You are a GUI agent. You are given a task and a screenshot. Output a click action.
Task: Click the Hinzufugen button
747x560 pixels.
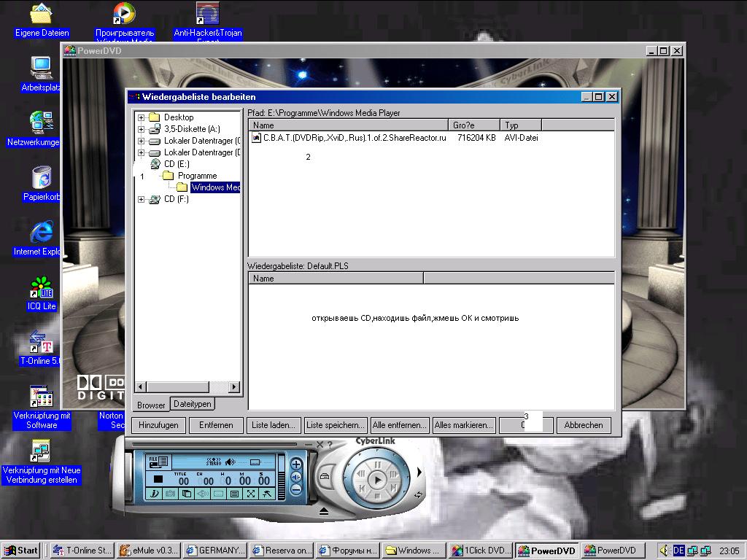(x=158, y=425)
